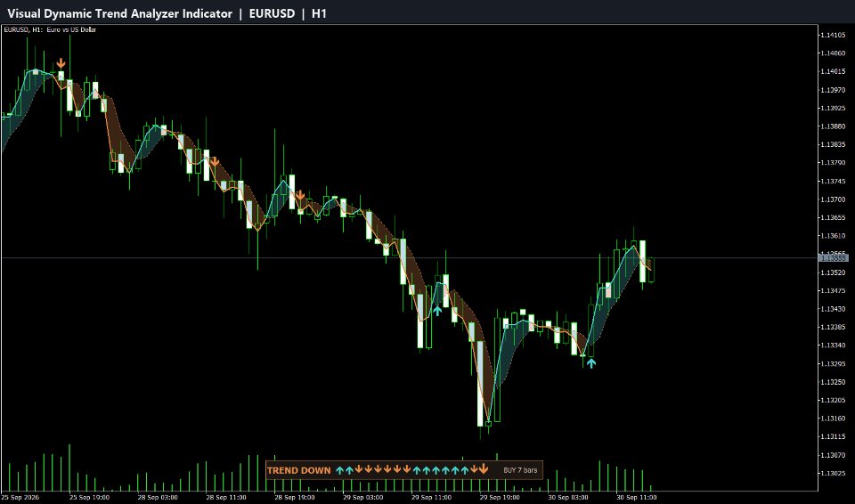Click the cyan buy arrow near the 1.13295 level
This screenshot has height=504, width=855.
[591, 362]
